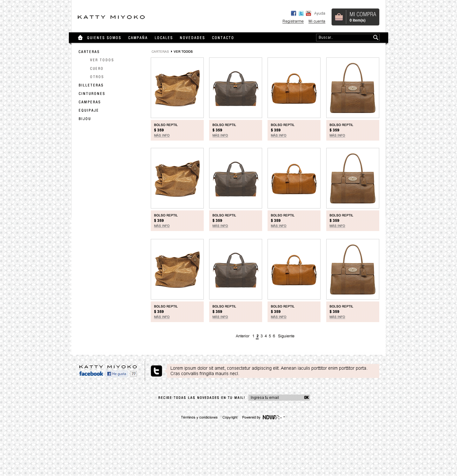This screenshot has width=457, height=476.
Task: Click Siguiente to go next page
Action: [286, 336]
